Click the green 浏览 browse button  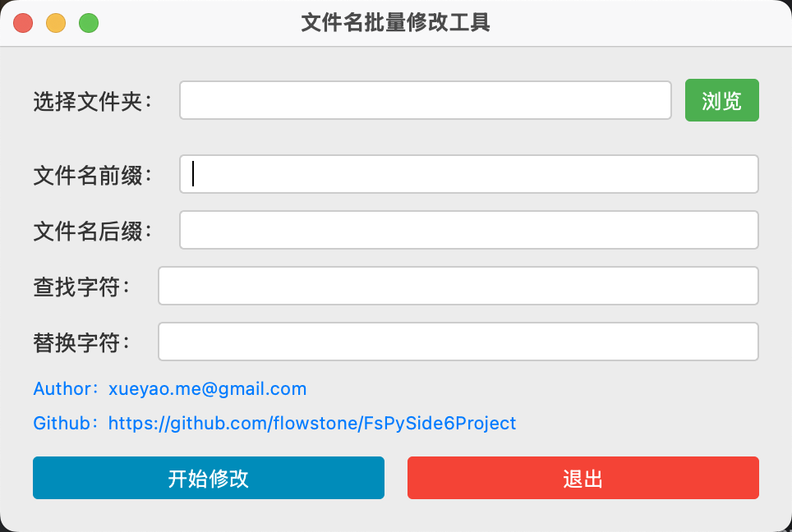click(x=721, y=100)
